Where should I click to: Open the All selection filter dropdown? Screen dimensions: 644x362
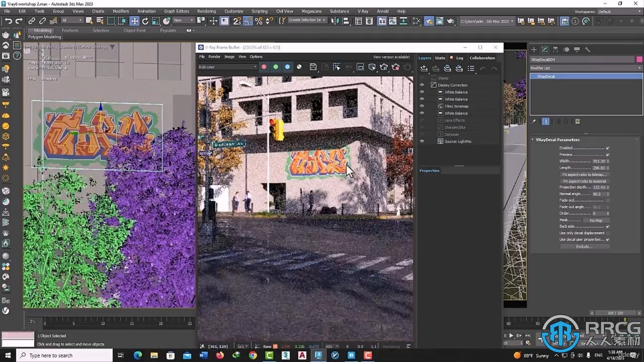[x=72, y=21]
